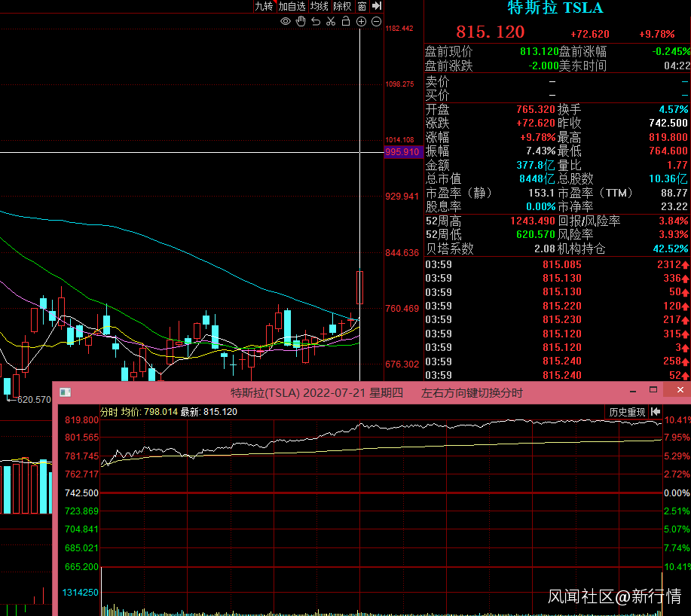Select the hand pan tool
The width and height of the screenshot is (691, 616).
301,21
